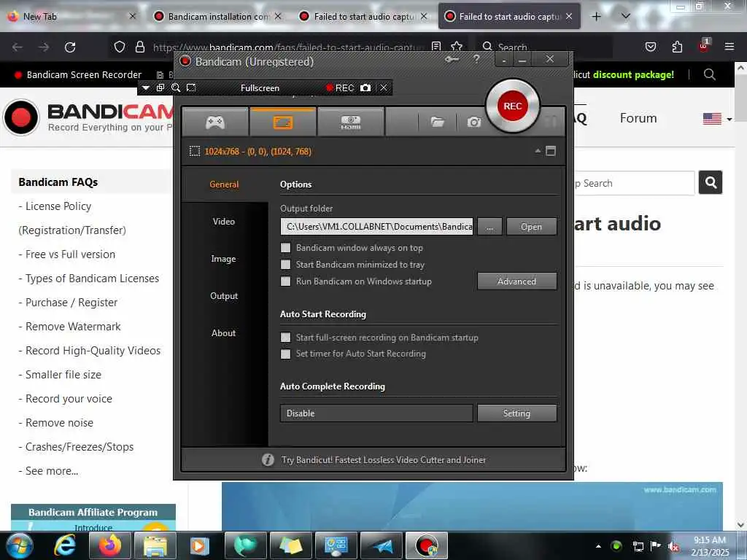
Task: Start recording with the big round REC button
Action: (x=513, y=106)
